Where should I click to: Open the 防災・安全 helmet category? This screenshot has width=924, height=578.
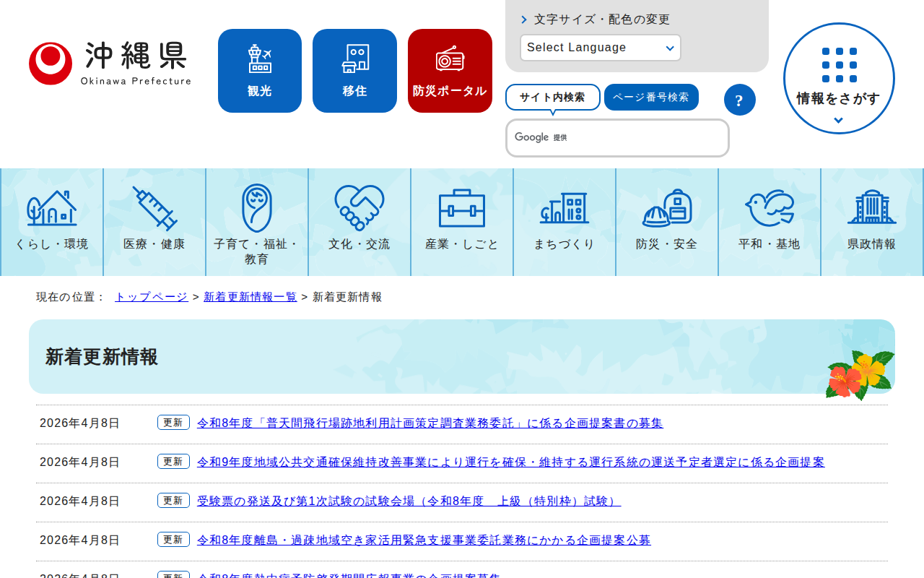click(x=667, y=222)
